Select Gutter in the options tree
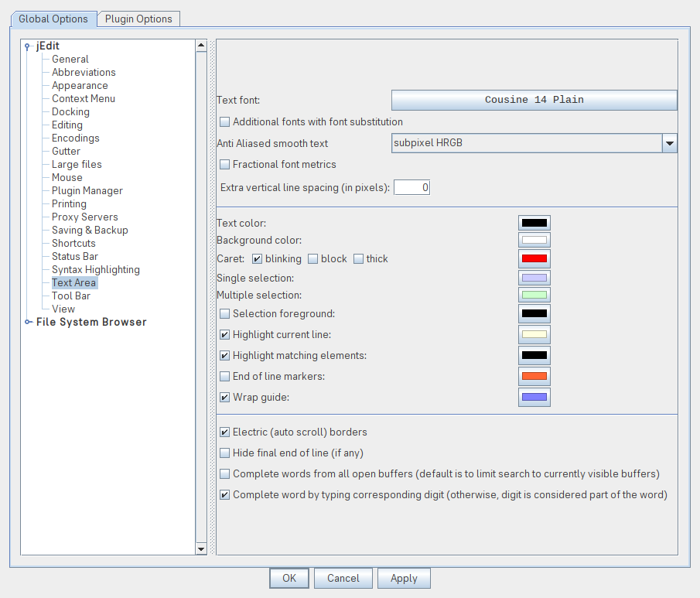This screenshot has width=700, height=598. click(66, 152)
